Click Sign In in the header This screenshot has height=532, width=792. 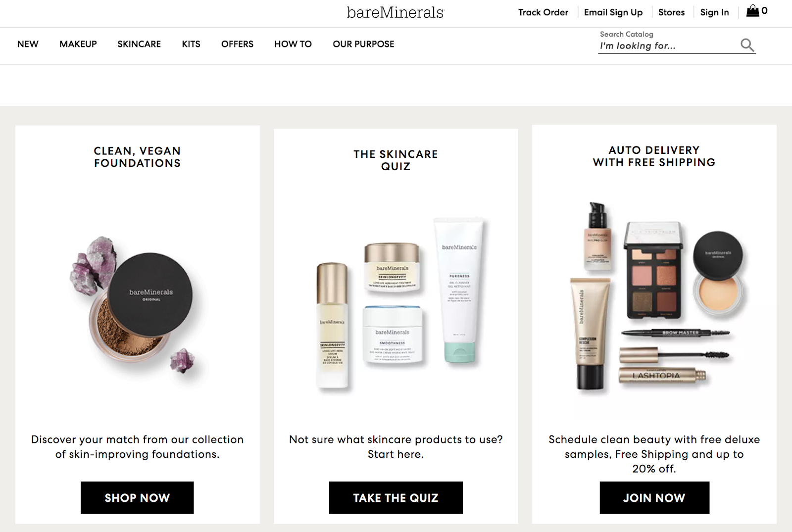pyautogui.click(x=714, y=12)
